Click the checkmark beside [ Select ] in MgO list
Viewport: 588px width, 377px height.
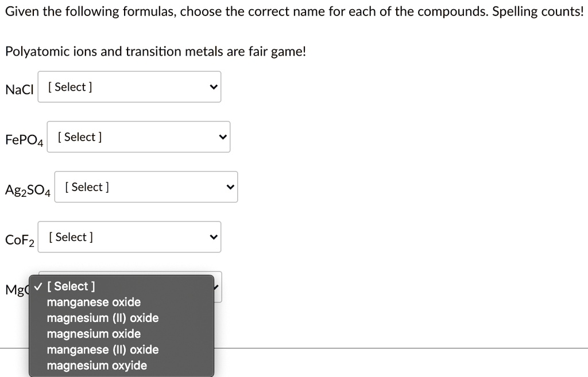coord(38,286)
